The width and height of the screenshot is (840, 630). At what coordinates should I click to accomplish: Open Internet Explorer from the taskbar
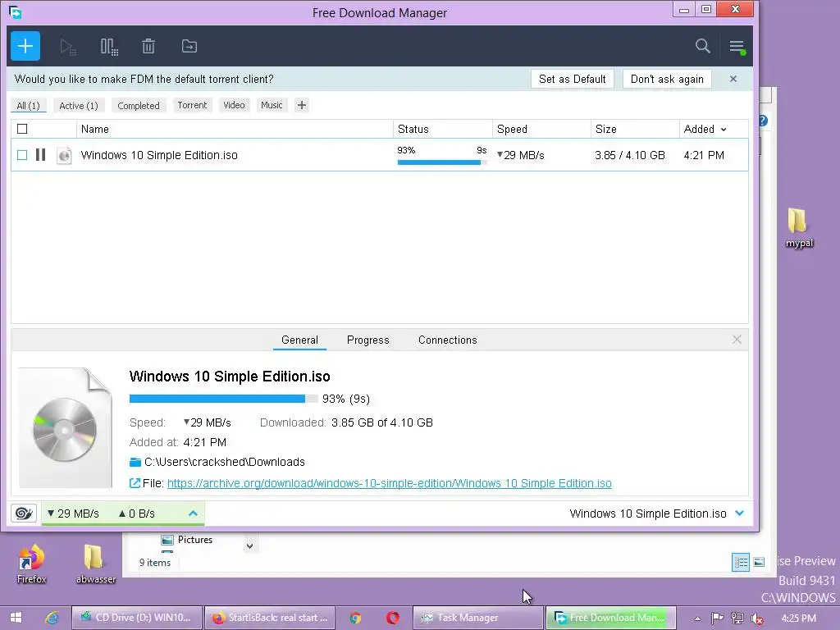click(52, 618)
